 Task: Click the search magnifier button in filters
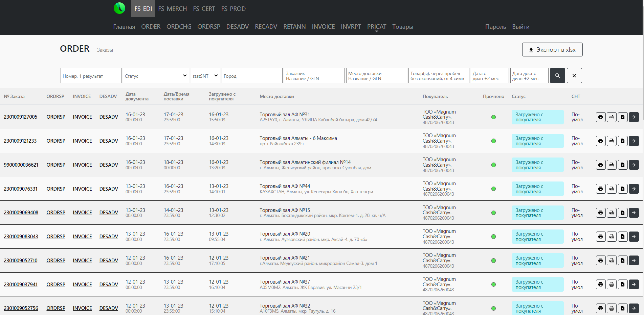pyautogui.click(x=557, y=76)
